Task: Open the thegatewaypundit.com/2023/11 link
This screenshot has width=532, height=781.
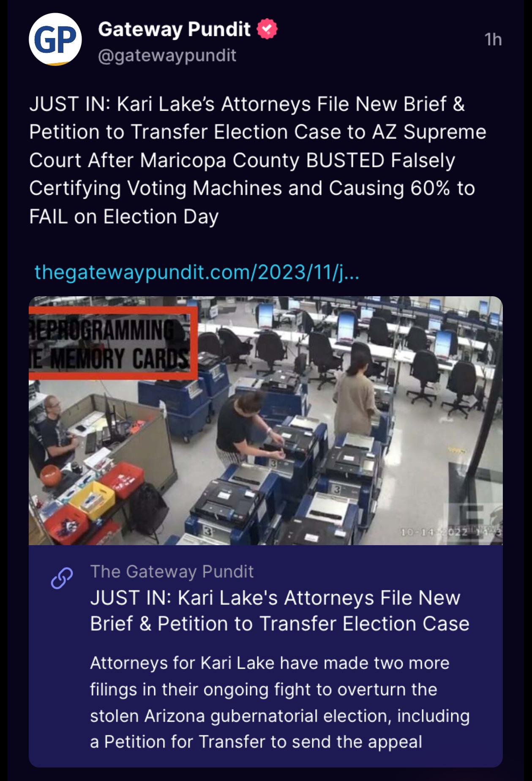Action: [x=196, y=272]
